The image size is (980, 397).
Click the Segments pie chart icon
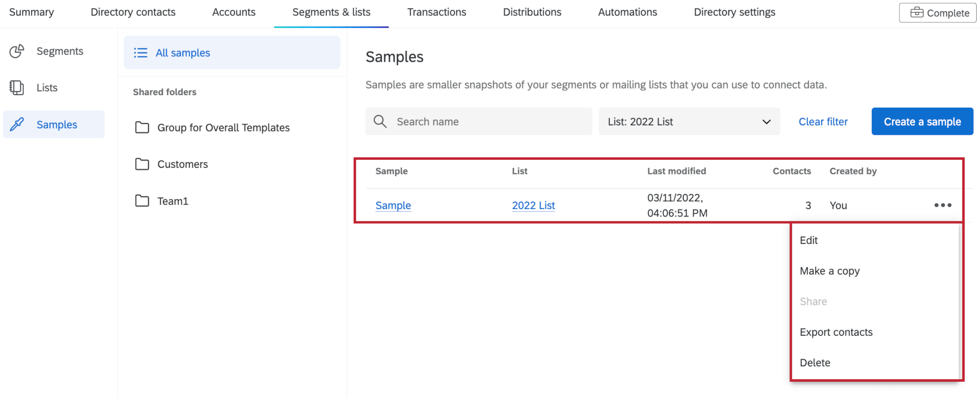(x=17, y=51)
